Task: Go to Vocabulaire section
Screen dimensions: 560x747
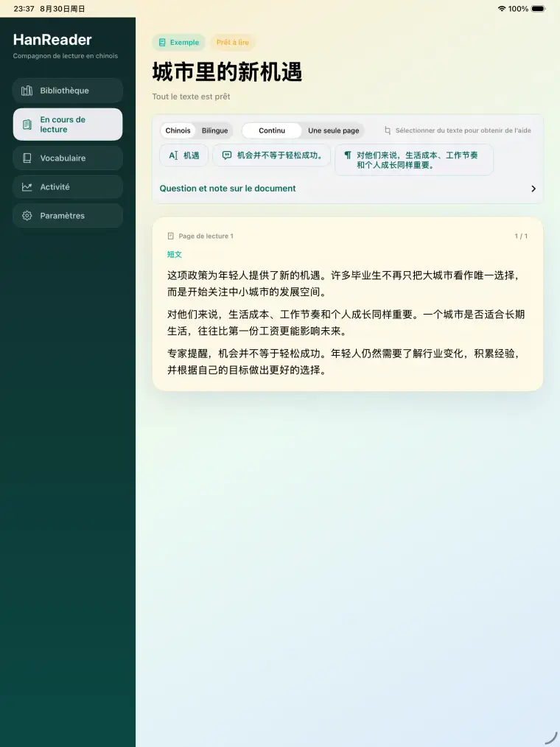Action: pos(68,158)
